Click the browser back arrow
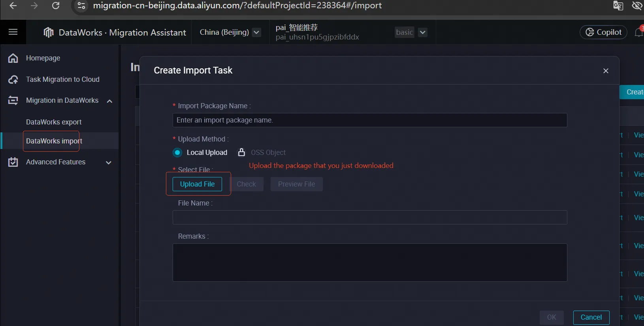Image resolution: width=644 pixels, height=326 pixels. (13, 6)
